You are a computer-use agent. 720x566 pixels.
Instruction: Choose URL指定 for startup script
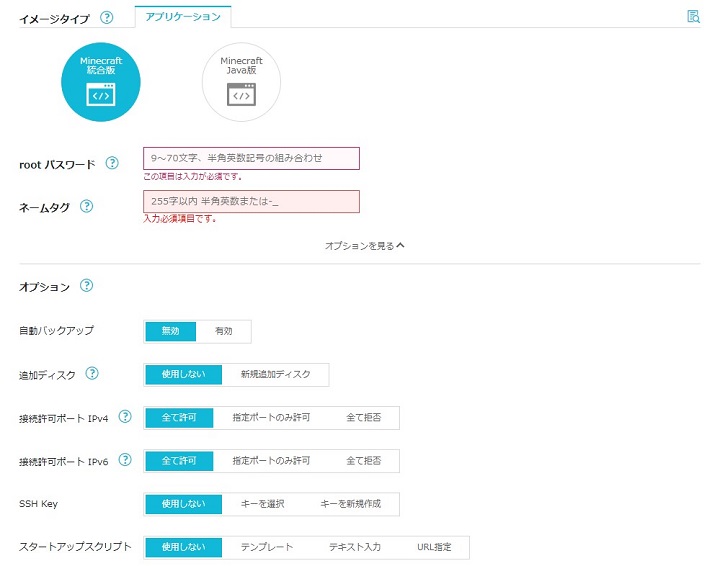coord(434,547)
